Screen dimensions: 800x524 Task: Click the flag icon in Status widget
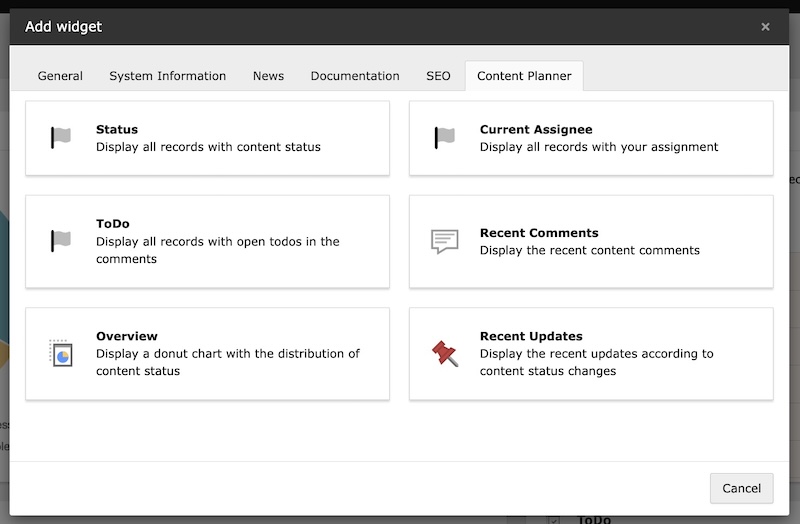61,138
